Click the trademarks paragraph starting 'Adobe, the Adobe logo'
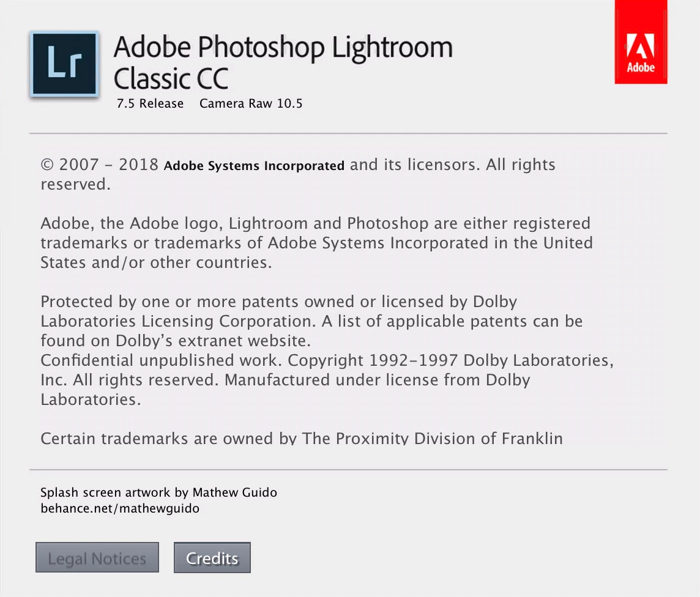700x597 pixels. (x=316, y=243)
